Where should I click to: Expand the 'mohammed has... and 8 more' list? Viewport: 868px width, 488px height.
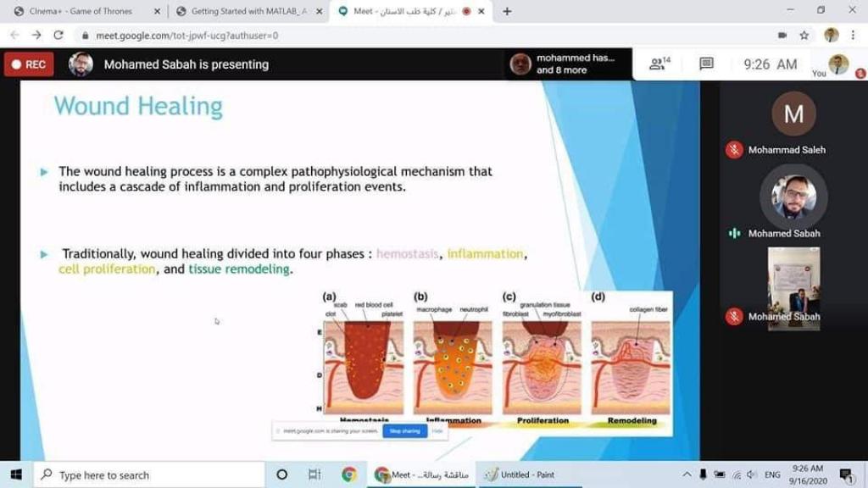565,64
